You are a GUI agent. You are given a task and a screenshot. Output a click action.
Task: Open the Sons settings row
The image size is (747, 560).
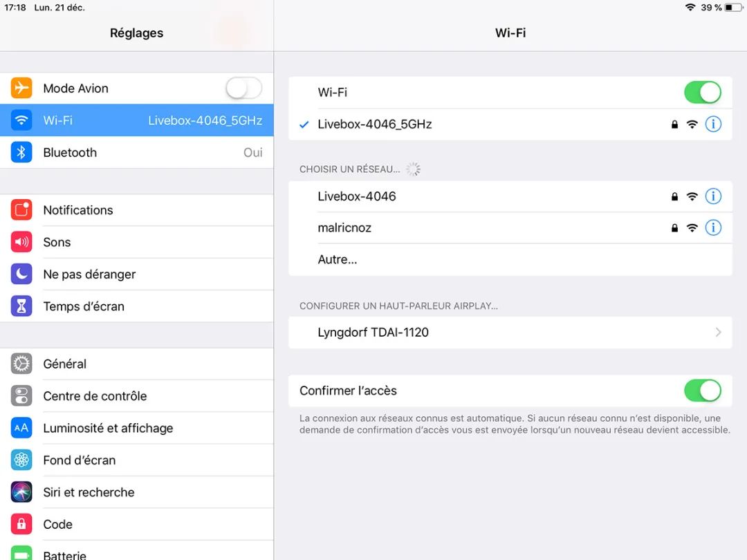tap(57, 242)
